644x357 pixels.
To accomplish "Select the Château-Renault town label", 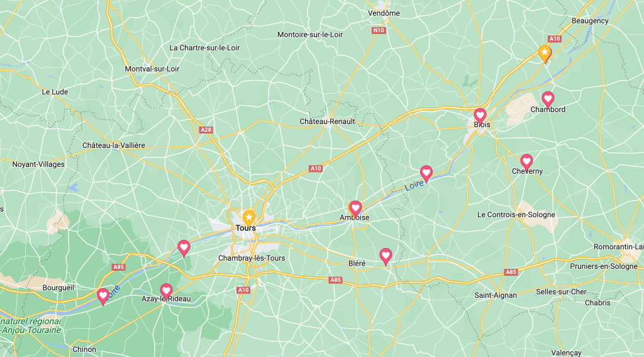I will tap(327, 122).
